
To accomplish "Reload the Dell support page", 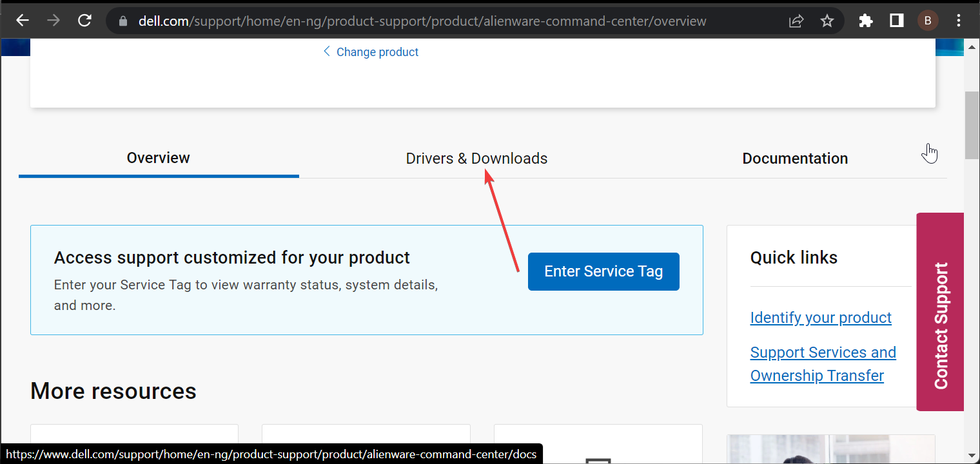I will click(x=84, y=21).
